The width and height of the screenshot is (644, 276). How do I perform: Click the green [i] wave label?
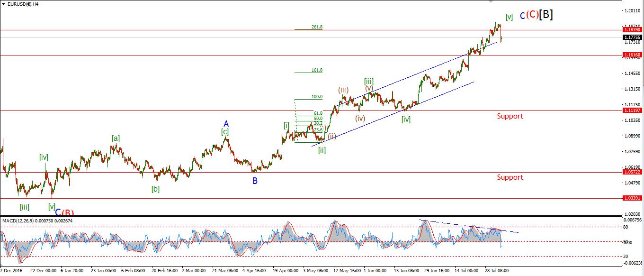tap(286, 126)
